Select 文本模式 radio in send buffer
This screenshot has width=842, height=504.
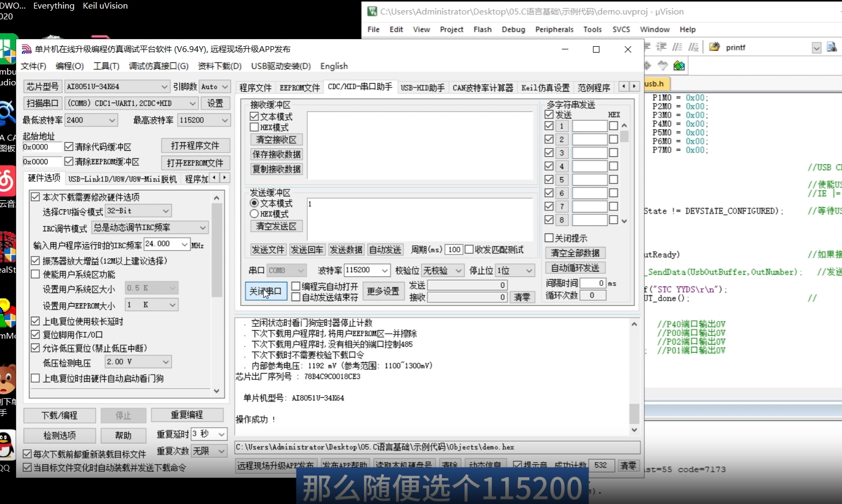255,203
